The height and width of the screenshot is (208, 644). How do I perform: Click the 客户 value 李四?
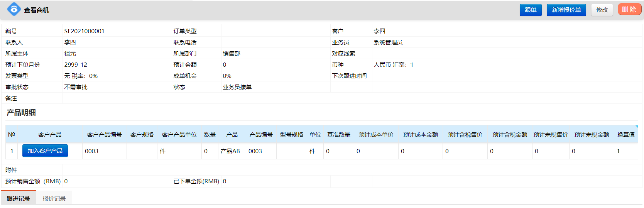click(x=379, y=31)
